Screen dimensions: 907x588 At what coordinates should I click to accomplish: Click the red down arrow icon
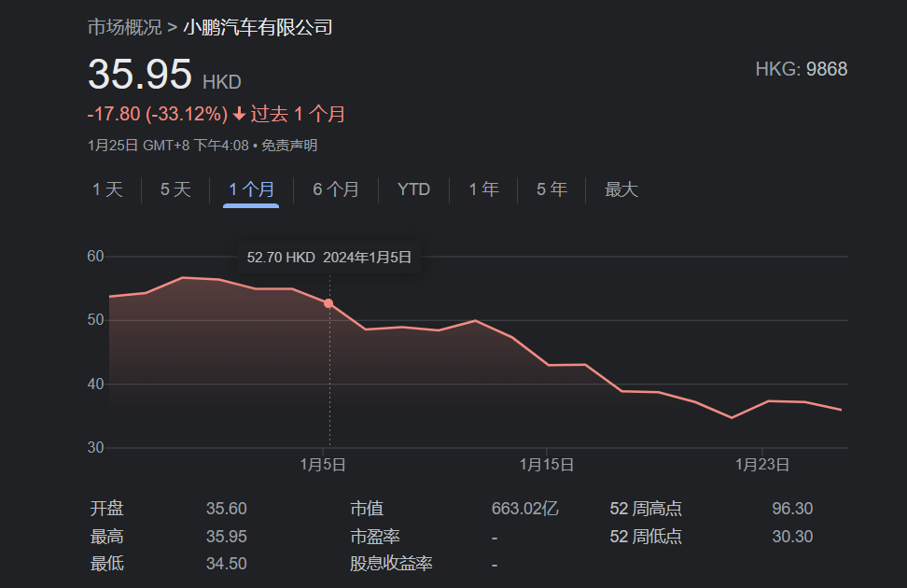coord(239,114)
